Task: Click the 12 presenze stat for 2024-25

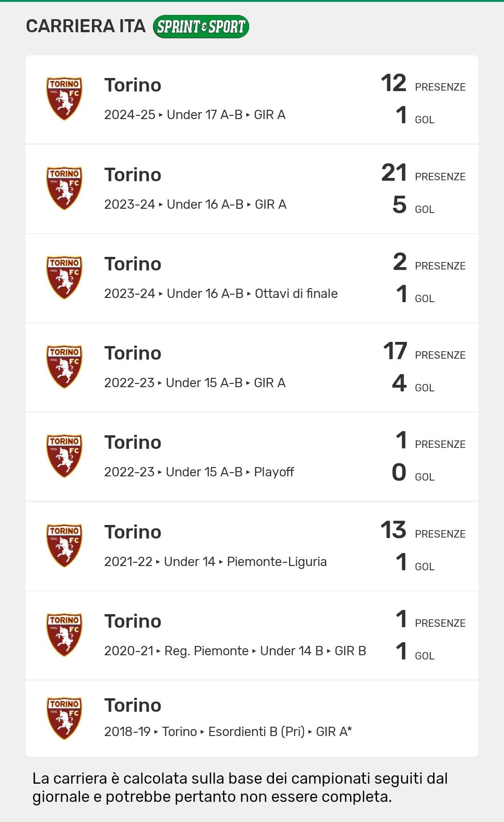Action: [393, 84]
